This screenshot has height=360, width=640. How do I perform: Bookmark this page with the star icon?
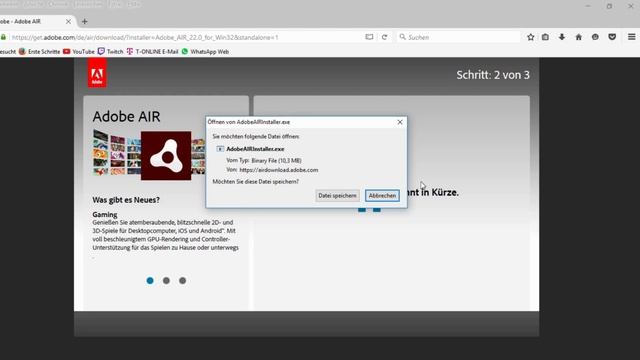pyautogui.click(x=530, y=37)
